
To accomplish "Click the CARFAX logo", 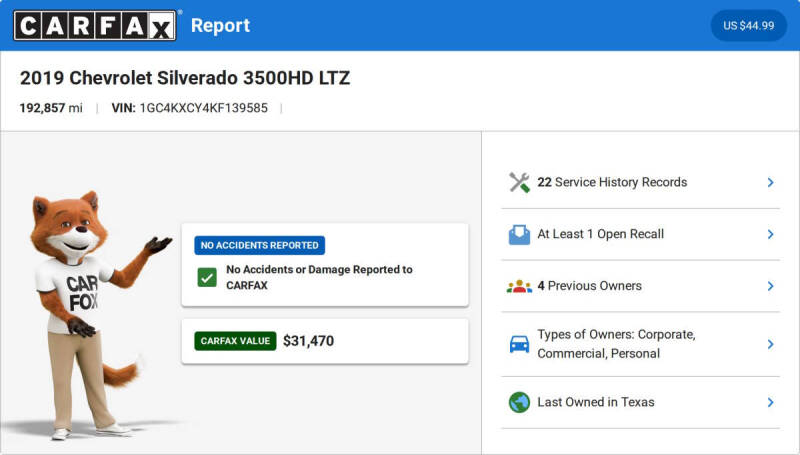I will [95, 26].
